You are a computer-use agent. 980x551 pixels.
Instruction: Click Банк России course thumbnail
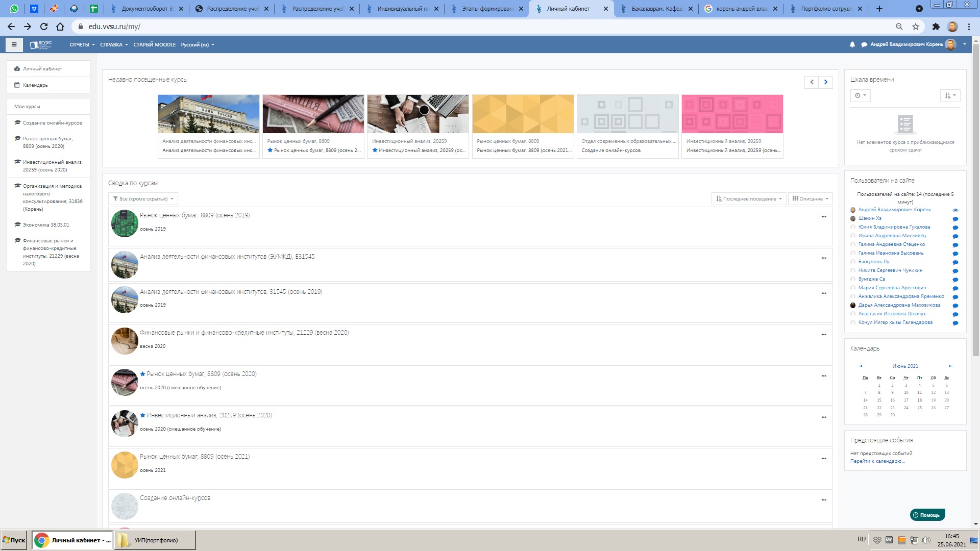pos(209,114)
